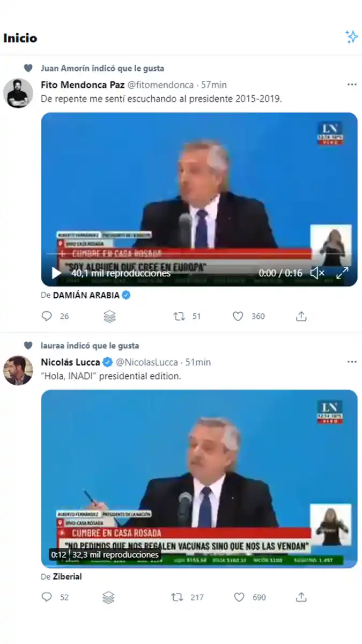362x644 pixels.
Task: Open more options on Nicolás Lucca's tweet
Action: coord(352,362)
